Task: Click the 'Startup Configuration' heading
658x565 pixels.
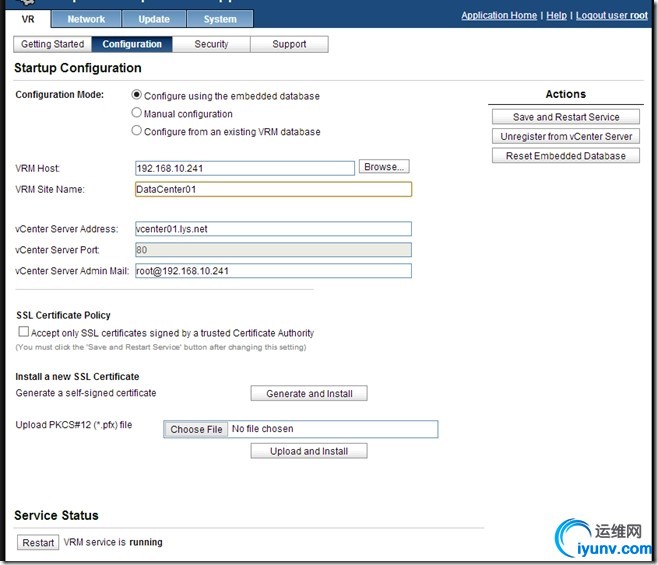Action: tap(78, 68)
